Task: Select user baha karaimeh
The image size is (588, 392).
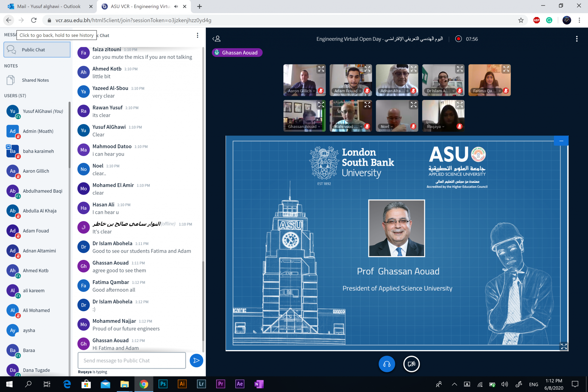Action: (x=36, y=151)
